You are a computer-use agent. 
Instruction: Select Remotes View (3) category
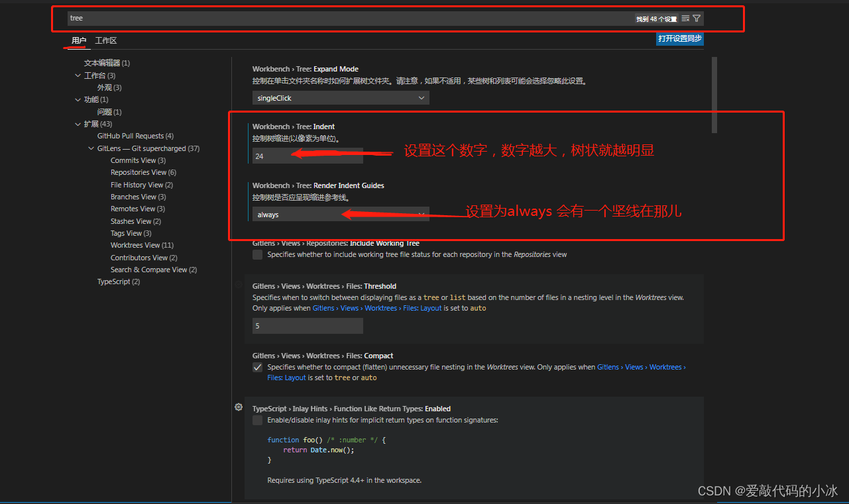click(x=138, y=209)
